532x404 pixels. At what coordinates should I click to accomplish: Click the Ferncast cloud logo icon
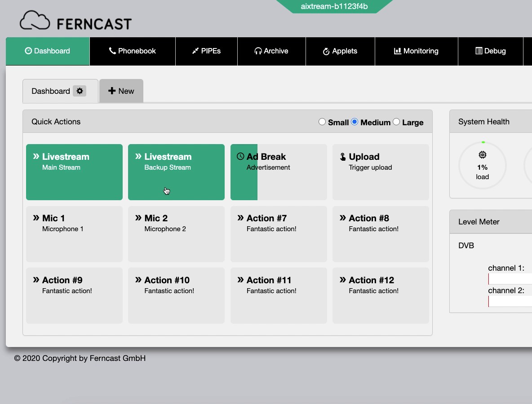[x=35, y=21]
